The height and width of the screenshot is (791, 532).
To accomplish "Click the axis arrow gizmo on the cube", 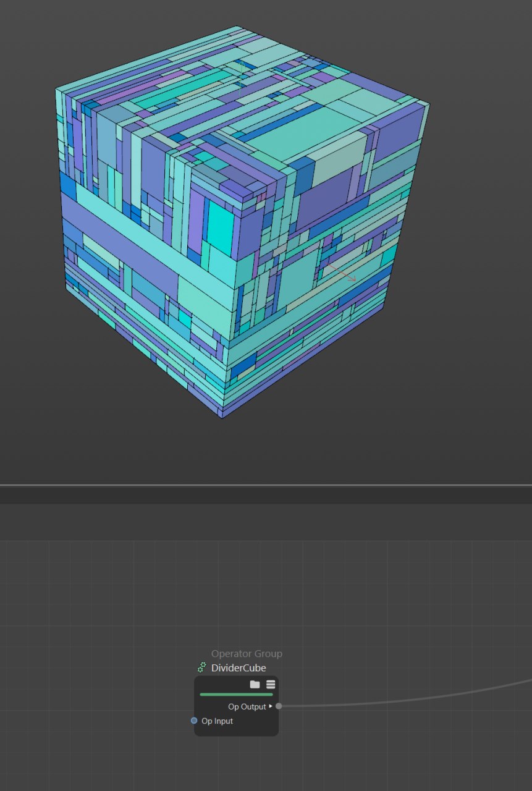I will 342,273.
